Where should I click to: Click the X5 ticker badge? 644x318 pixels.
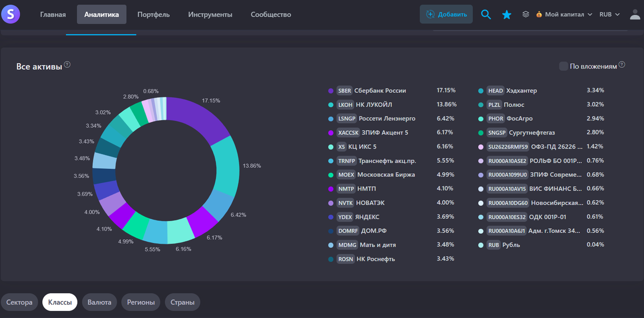click(x=341, y=146)
